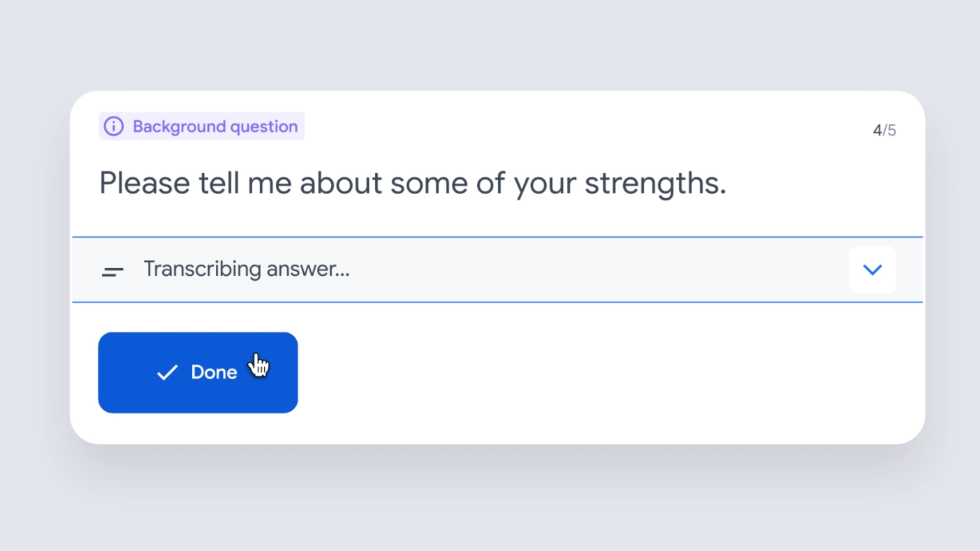Select the Background question badge
980x551 pixels.
[x=201, y=126]
